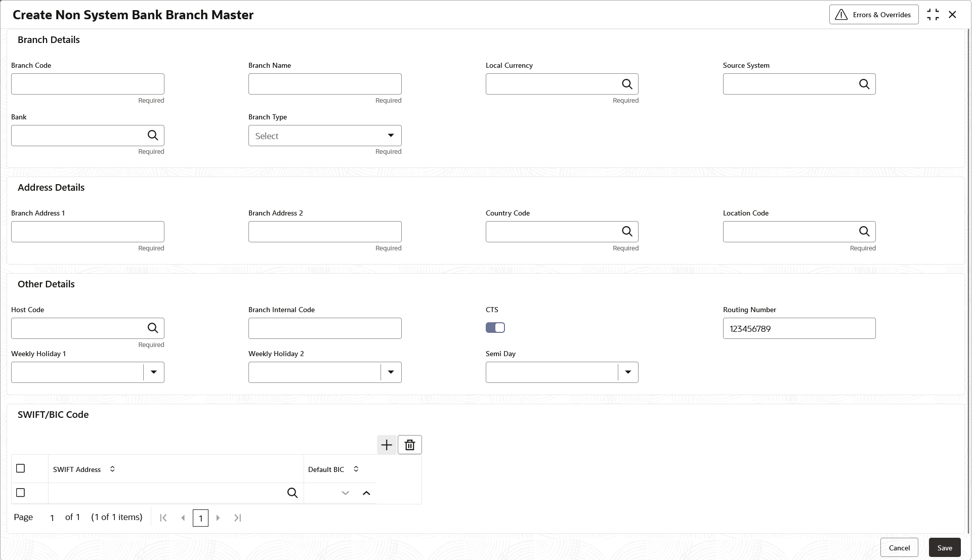Viewport: 972px width, 560px height.
Task: Click the Local Currency search icon
Action: (x=627, y=84)
